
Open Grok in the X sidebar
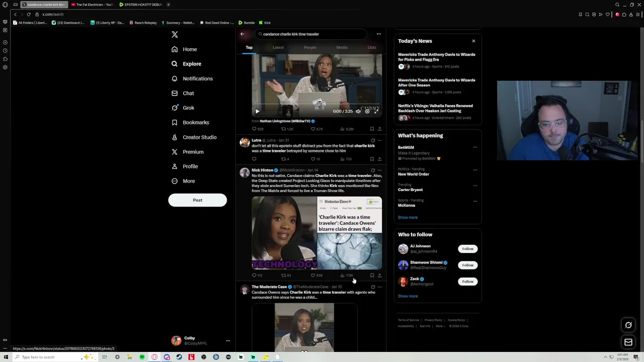[x=183, y=108]
